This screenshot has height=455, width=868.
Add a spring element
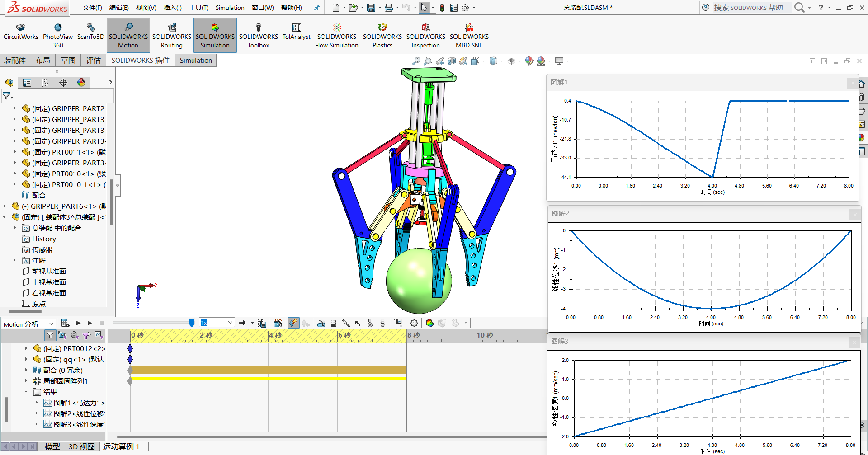tap(334, 323)
